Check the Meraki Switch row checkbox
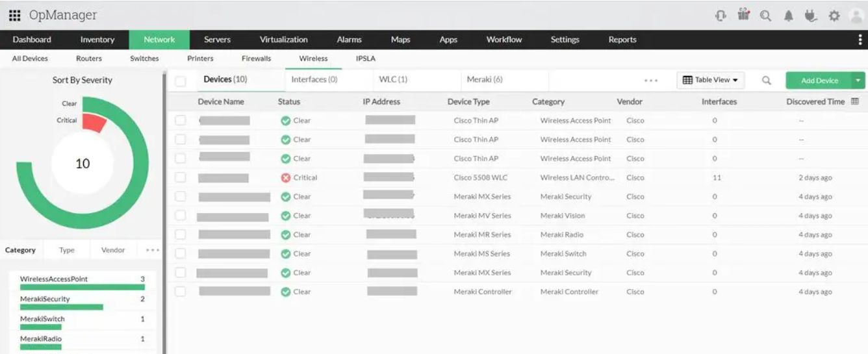Viewport: 868px width, 354px height. [181, 253]
